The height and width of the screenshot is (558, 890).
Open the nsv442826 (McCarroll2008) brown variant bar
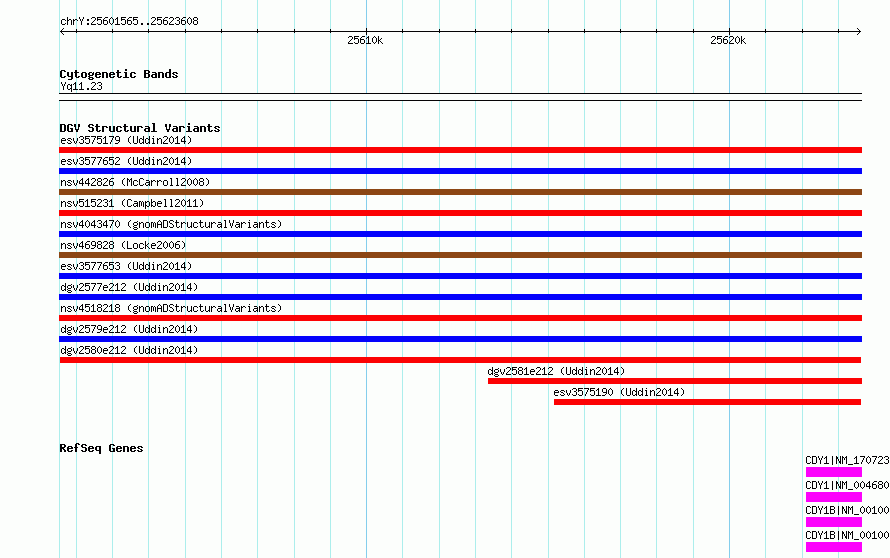click(x=460, y=192)
